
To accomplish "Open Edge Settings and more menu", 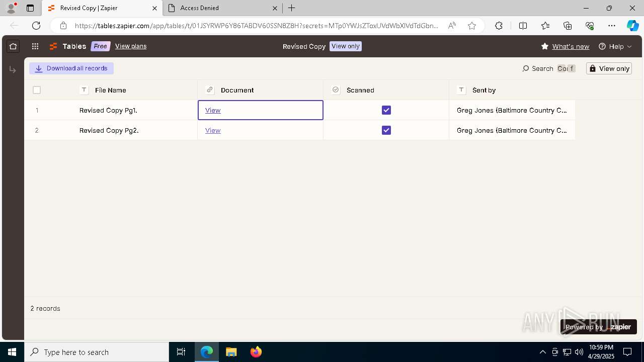I will point(612,26).
